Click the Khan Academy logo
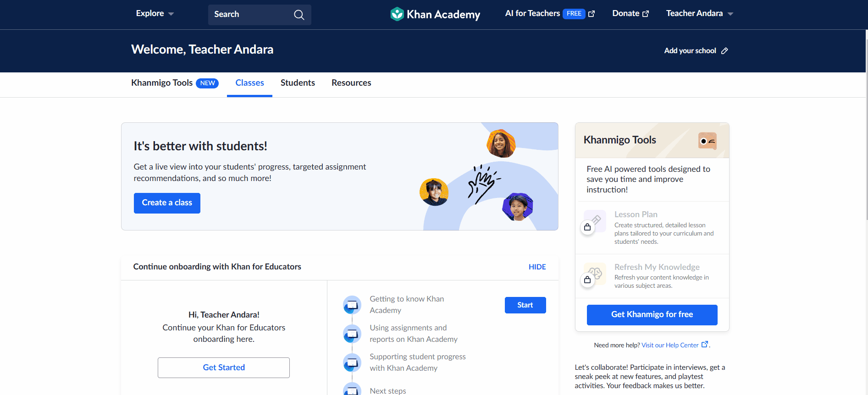 pyautogui.click(x=435, y=14)
